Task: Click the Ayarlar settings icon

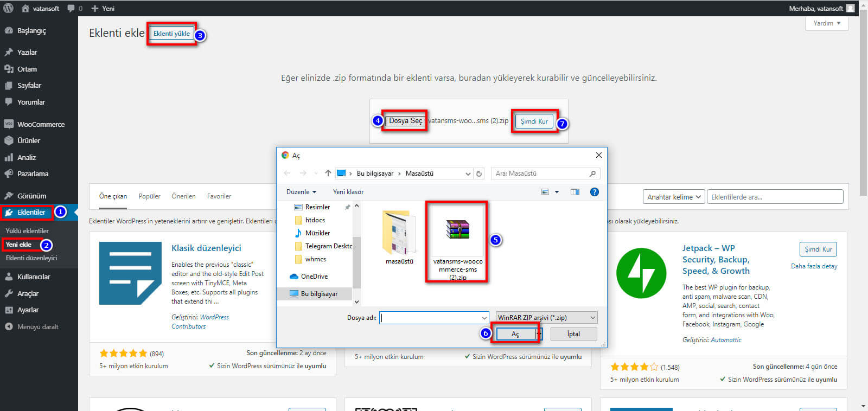Action: (x=9, y=310)
